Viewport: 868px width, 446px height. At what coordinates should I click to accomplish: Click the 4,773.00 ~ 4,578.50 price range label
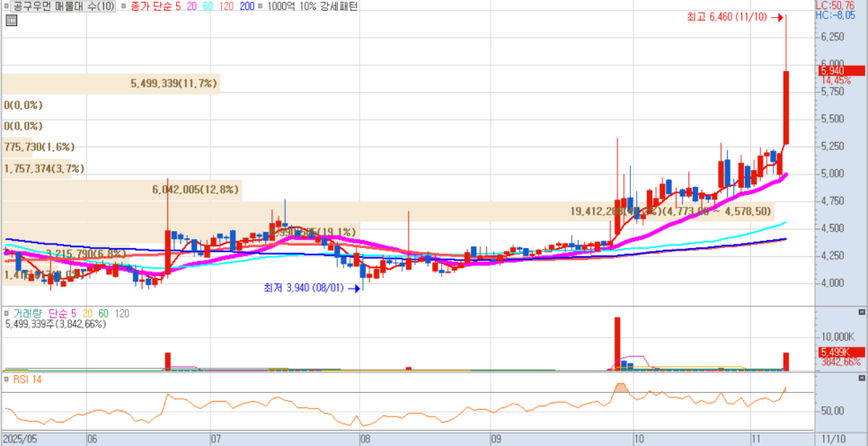[718, 211]
